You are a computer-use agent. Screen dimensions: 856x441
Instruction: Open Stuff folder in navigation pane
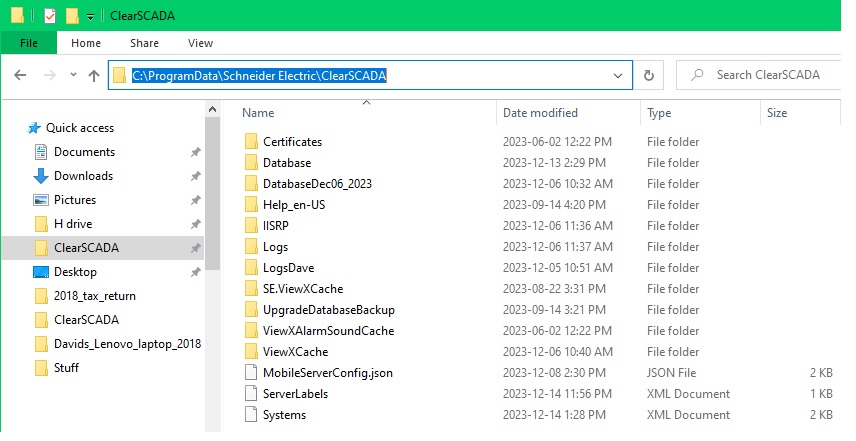click(66, 368)
